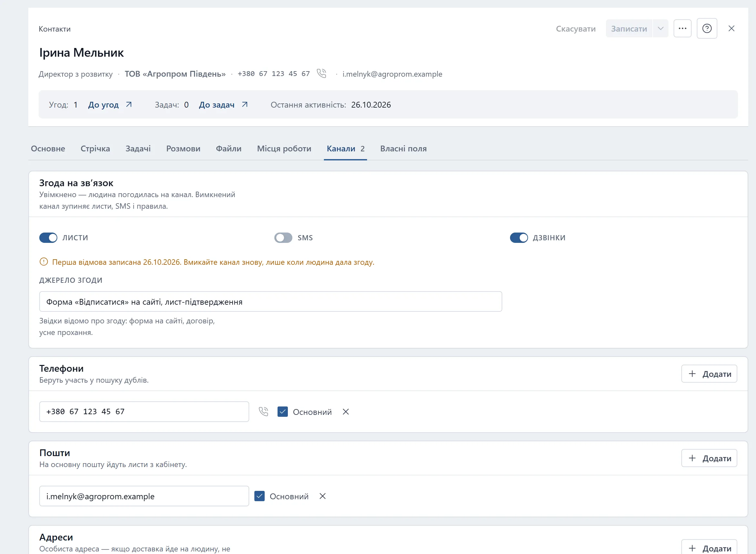Click the phone number input field
This screenshot has height=554, width=756.
(144, 412)
